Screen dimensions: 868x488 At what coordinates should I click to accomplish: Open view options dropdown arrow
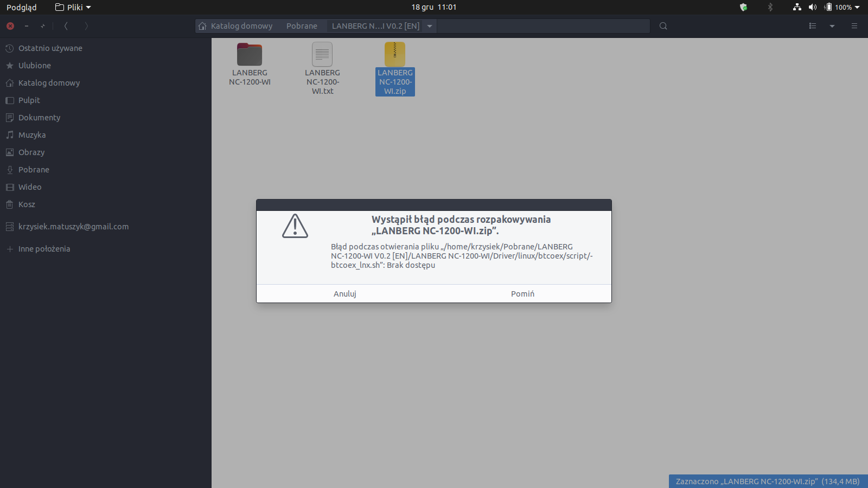[832, 26]
